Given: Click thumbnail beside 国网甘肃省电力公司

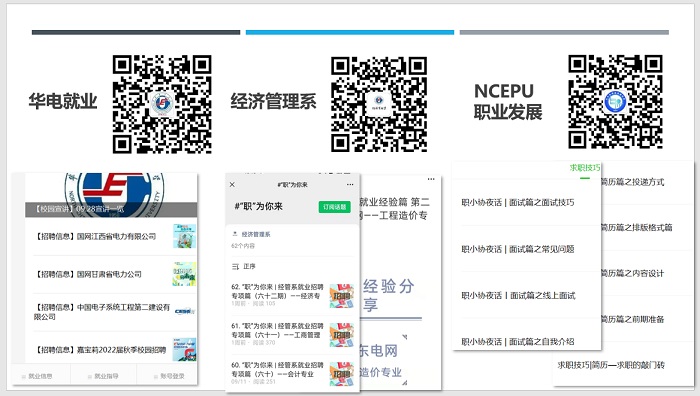Looking at the screenshot, I should [184, 274].
